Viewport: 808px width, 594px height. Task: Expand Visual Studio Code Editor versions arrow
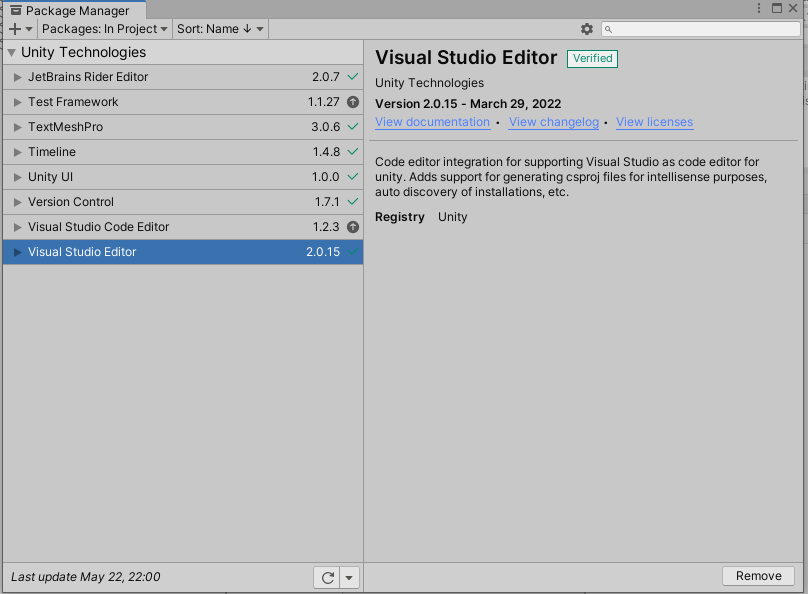[x=18, y=227]
